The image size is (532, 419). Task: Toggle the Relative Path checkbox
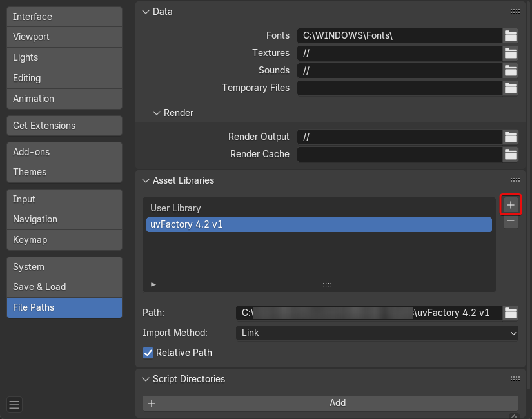tap(148, 353)
